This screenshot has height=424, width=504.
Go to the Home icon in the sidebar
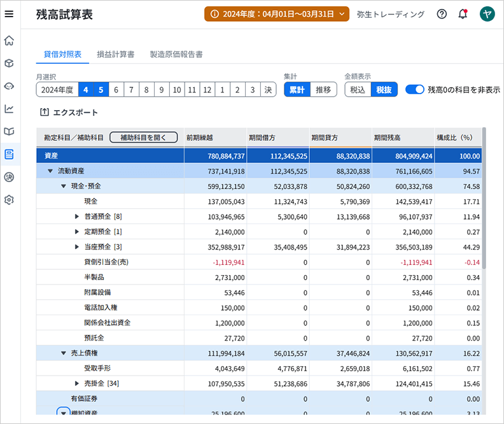point(9,41)
